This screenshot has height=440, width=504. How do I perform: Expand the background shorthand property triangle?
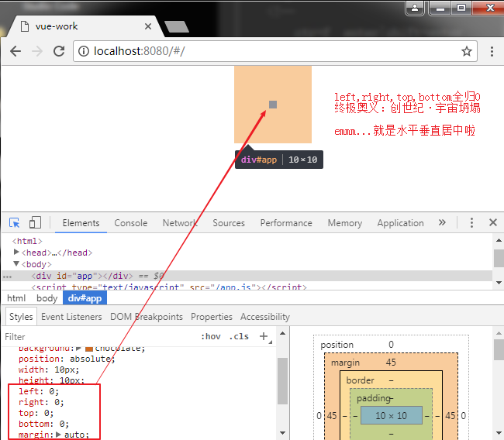78,348
